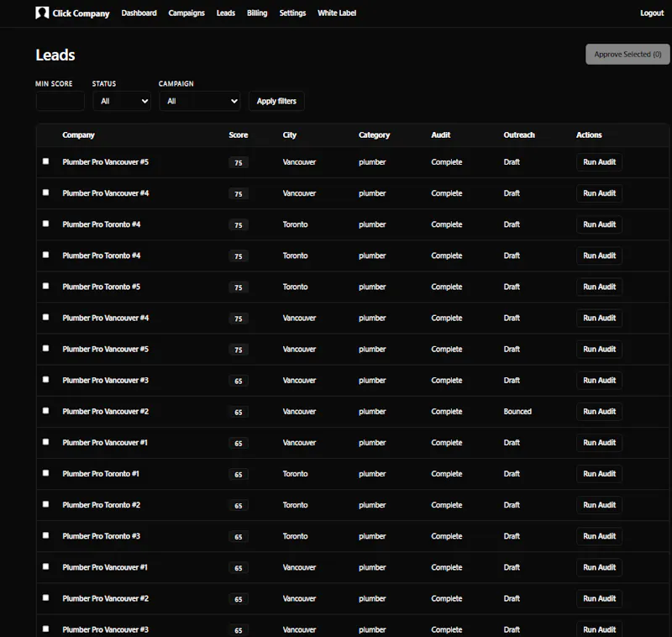Navigate to Settings
The image size is (672, 637).
[292, 13]
